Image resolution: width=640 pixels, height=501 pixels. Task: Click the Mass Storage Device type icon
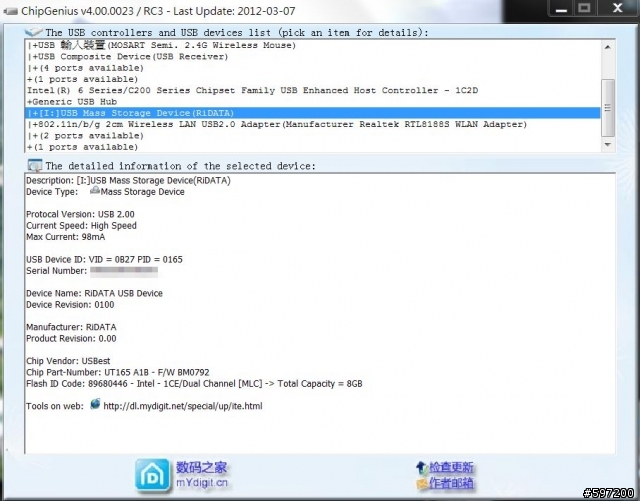[95, 190]
